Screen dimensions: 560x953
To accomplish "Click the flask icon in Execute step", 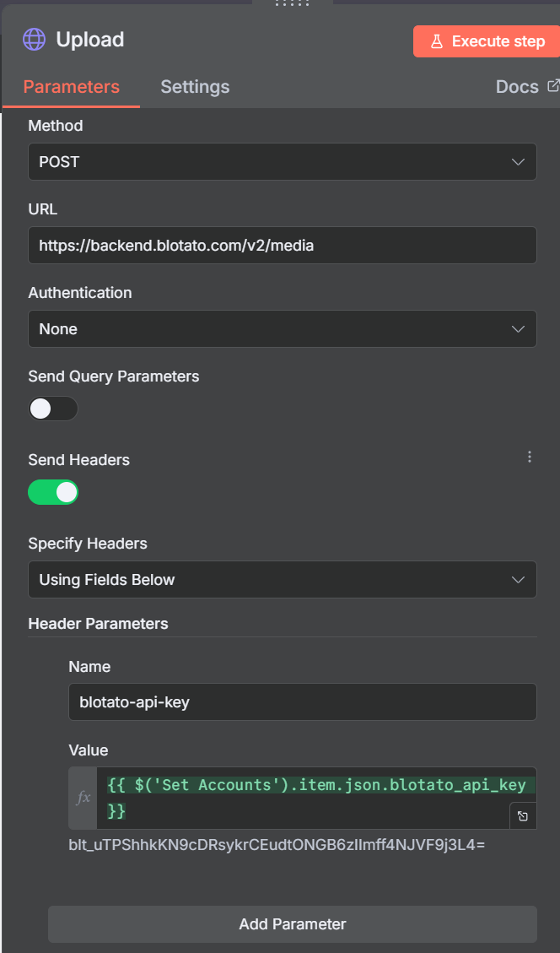I will coord(437,41).
